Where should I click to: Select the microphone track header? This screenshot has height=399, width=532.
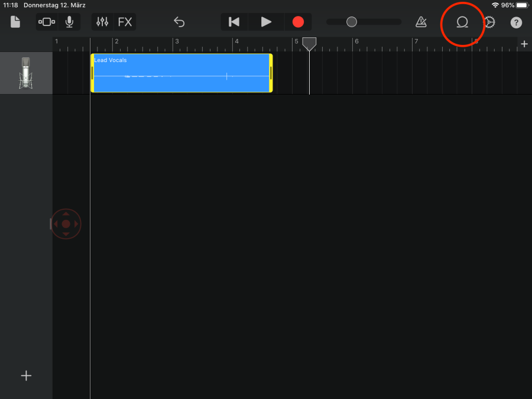click(x=26, y=73)
